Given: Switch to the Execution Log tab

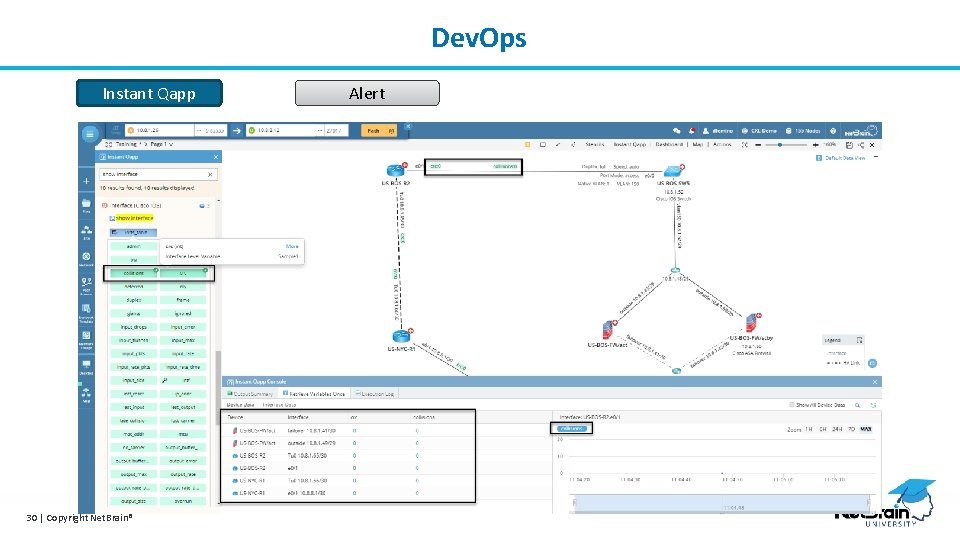Looking at the screenshot, I should click(375, 394).
